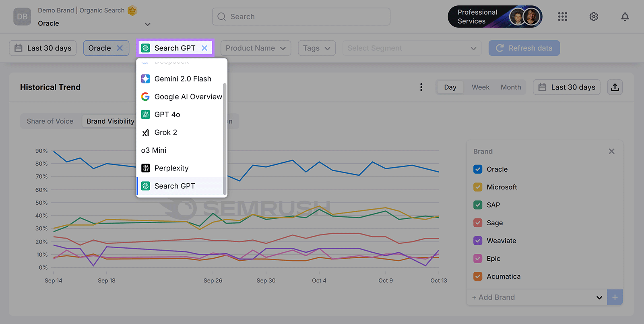Image resolution: width=644 pixels, height=324 pixels.
Task: Switch to the Share of Voice tab
Action: [x=50, y=121]
